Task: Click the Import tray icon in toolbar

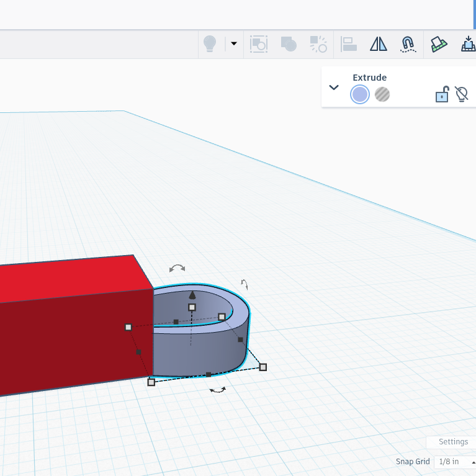Action: click(469, 43)
